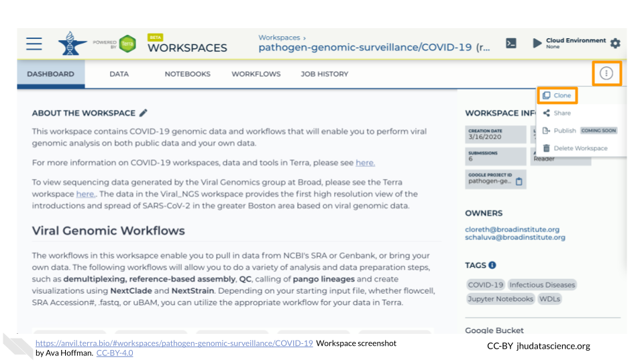Open 'here' link to Viral_NGS workspace
Screen dimensions: 644x362
85,194
